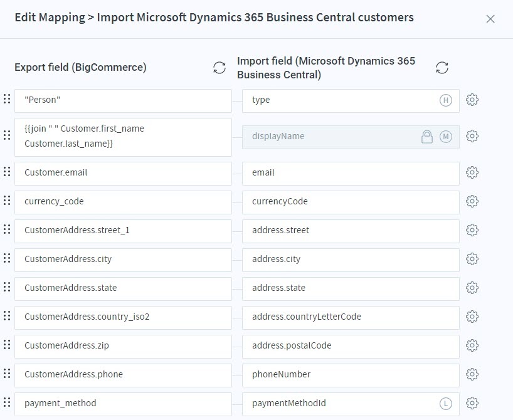Screen dimensions: 513x420
Task: Grab drag handle of the join Customer name row
Action: pos(7,135)
